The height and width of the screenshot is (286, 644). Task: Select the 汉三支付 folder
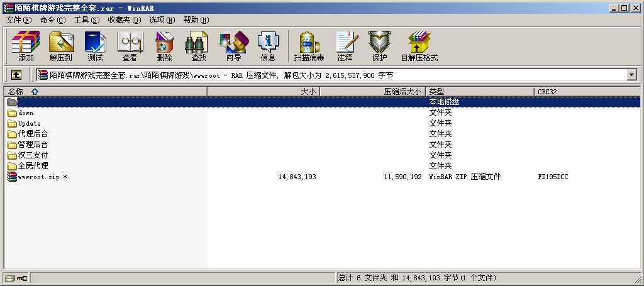point(33,155)
